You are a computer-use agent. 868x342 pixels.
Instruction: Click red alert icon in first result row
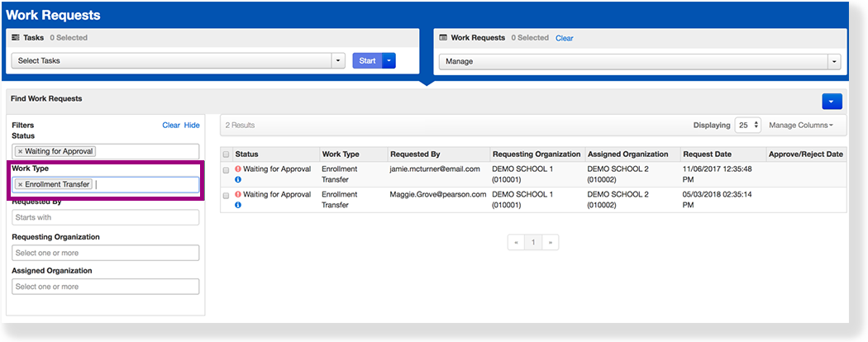point(238,169)
